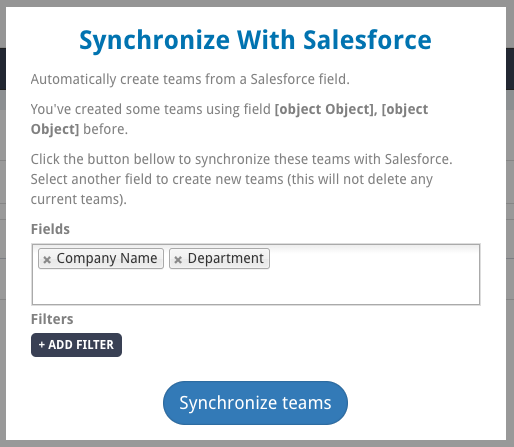Click the word 'before.' after bold text
This screenshot has height=447, width=514.
pos(105,129)
